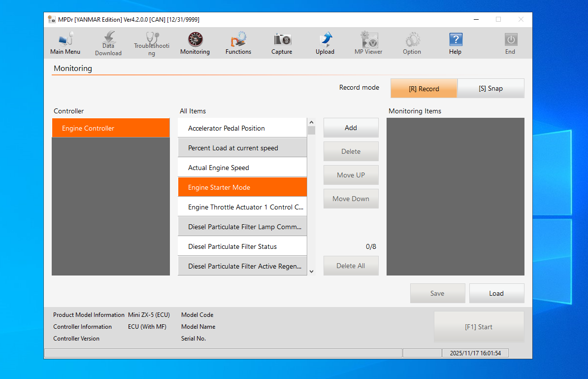The width and height of the screenshot is (588, 379).
Task: Click the [F1] Start button
Action: (x=479, y=327)
